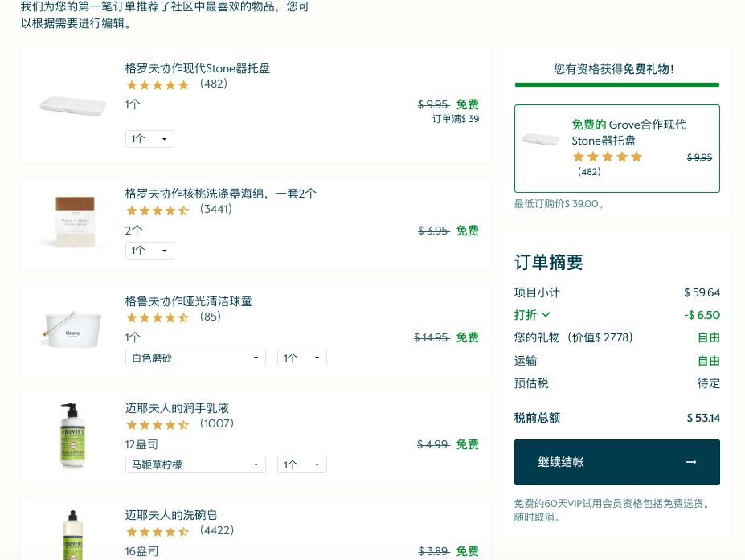Click the (4422) review count

[x=217, y=530]
